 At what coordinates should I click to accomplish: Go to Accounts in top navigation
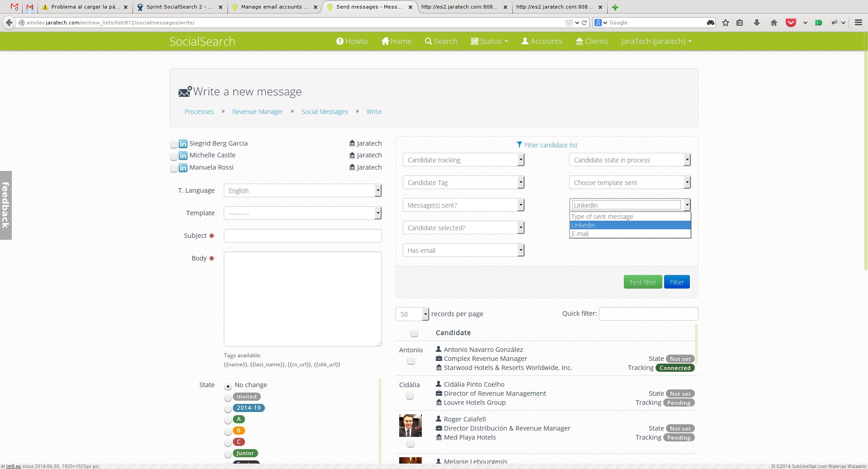542,41
